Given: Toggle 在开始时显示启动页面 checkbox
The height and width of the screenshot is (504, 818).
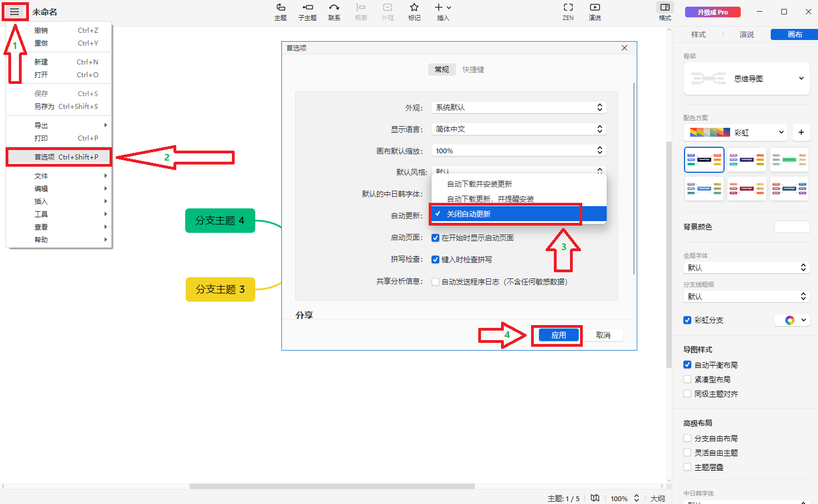Looking at the screenshot, I should coord(435,238).
